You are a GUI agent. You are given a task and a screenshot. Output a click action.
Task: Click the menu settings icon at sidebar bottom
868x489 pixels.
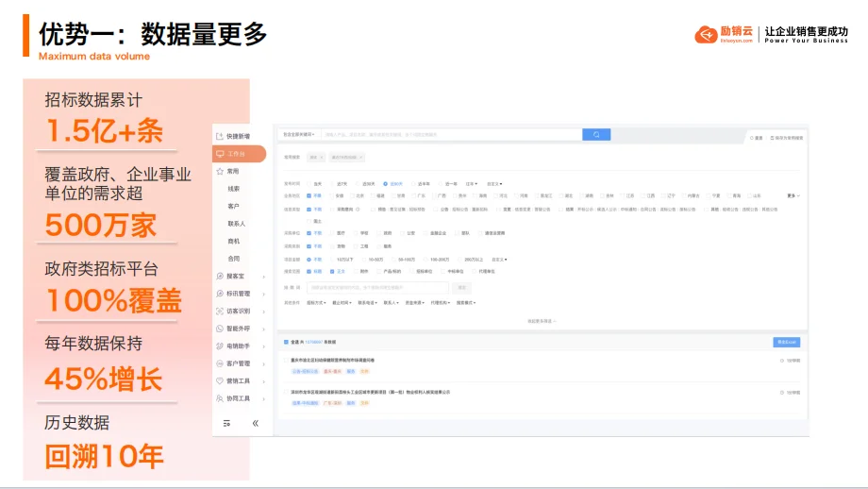(x=226, y=423)
